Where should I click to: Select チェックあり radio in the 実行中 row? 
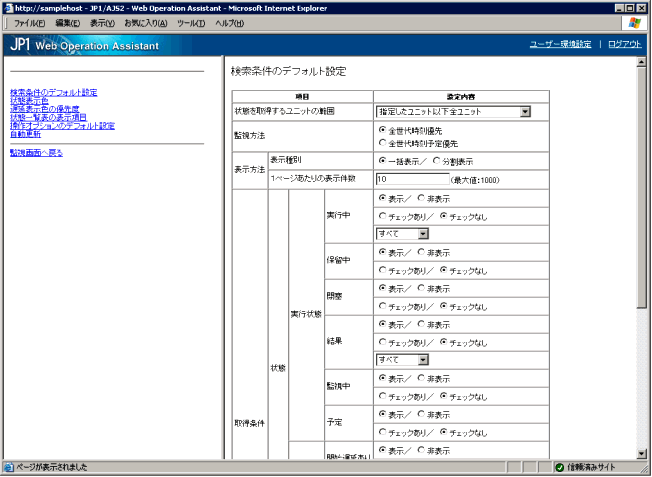tap(382, 216)
